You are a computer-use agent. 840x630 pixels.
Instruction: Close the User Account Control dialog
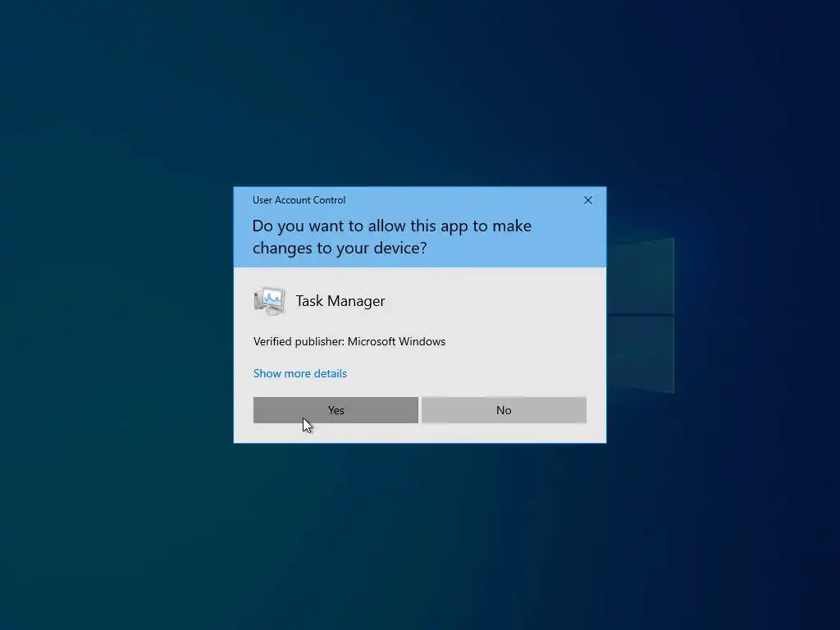[587, 200]
